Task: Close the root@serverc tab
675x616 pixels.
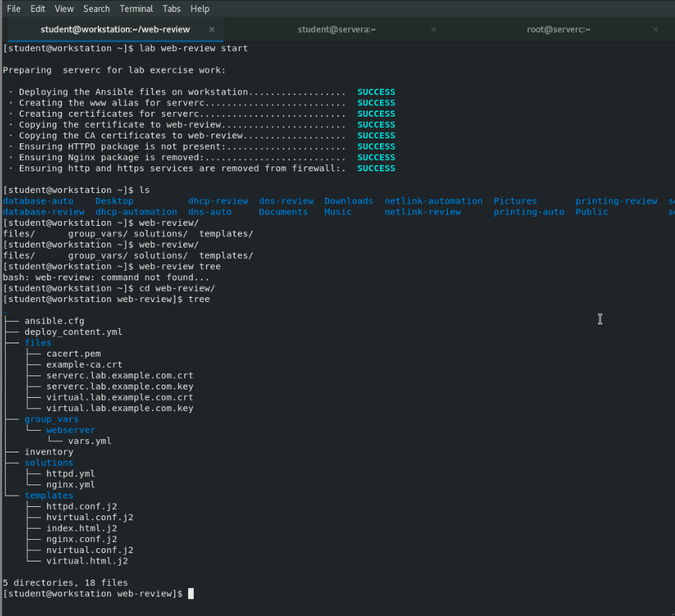Action: click(x=655, y=29)
